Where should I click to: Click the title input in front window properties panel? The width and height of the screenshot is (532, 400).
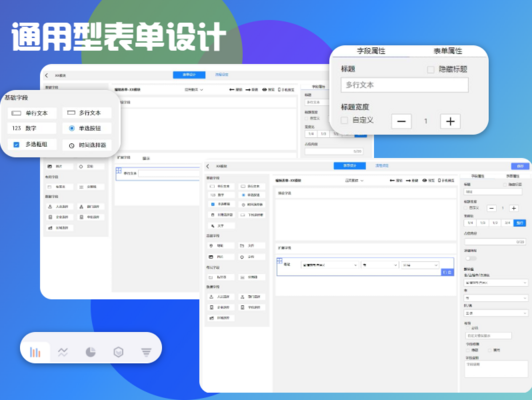[493, 192]
